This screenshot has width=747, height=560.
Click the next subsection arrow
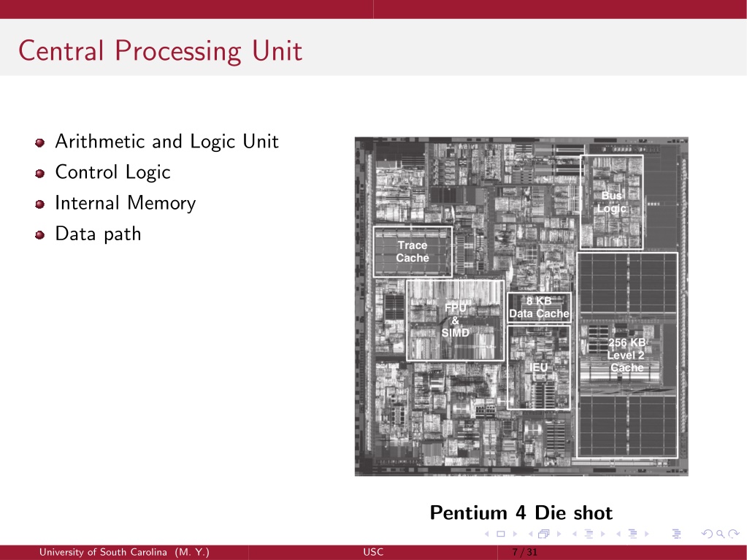pyautogui.click(x=603, y=534)
